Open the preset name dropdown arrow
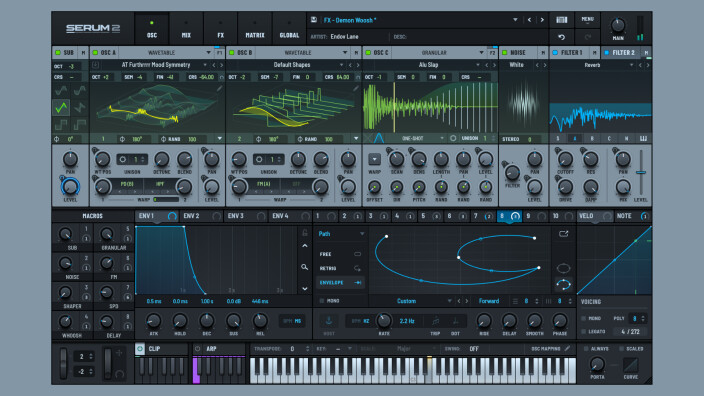 515,20
